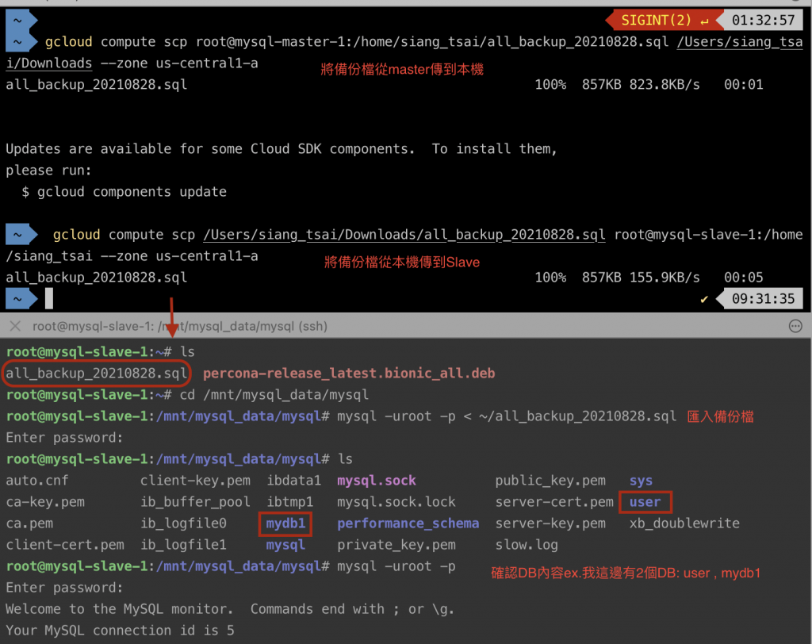Click the ca.pem file name
This screenshot has width=812, height=644.
[29, 523]
